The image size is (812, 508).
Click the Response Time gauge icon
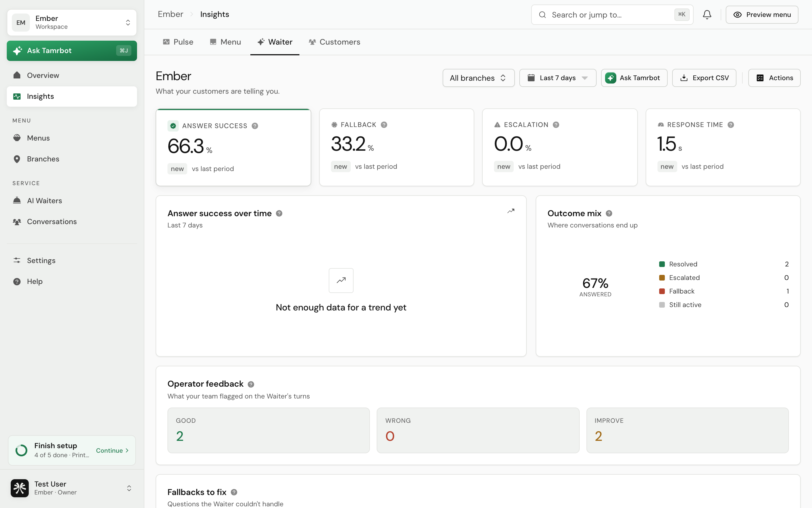coord(661,125)
